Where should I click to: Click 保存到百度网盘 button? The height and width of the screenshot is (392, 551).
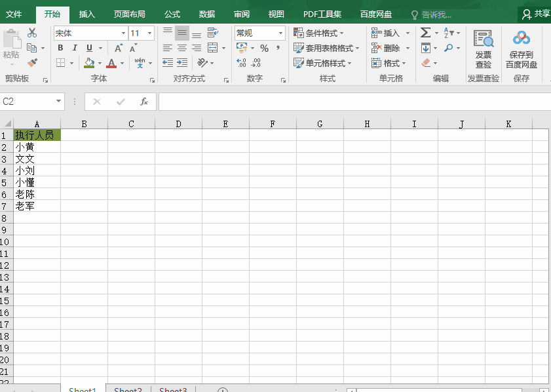522,49
